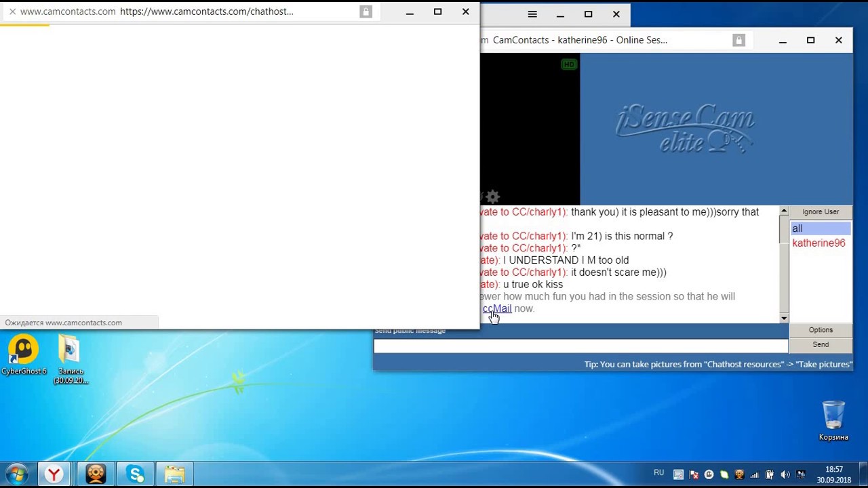Image resolution: width=868 pixels, height=488 pixels.
Task: Toggle the HD indicator on the video
Action: (569, 64)
